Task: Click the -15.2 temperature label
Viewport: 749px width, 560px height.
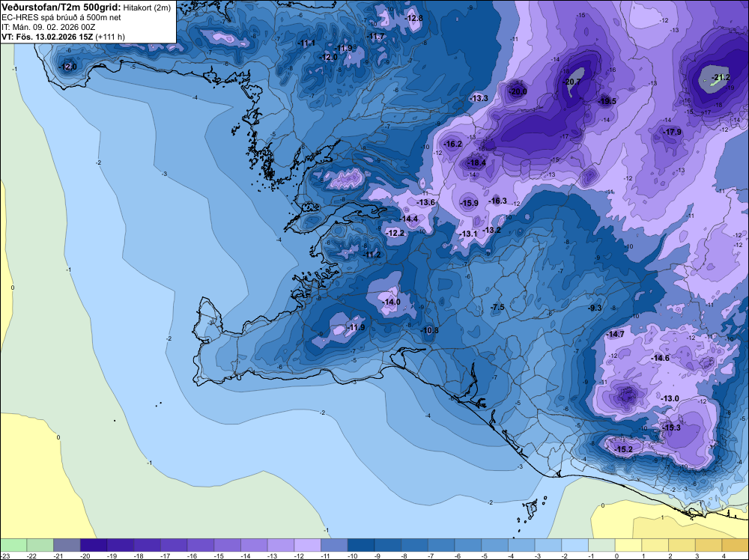Action: (x=624, y=449)
